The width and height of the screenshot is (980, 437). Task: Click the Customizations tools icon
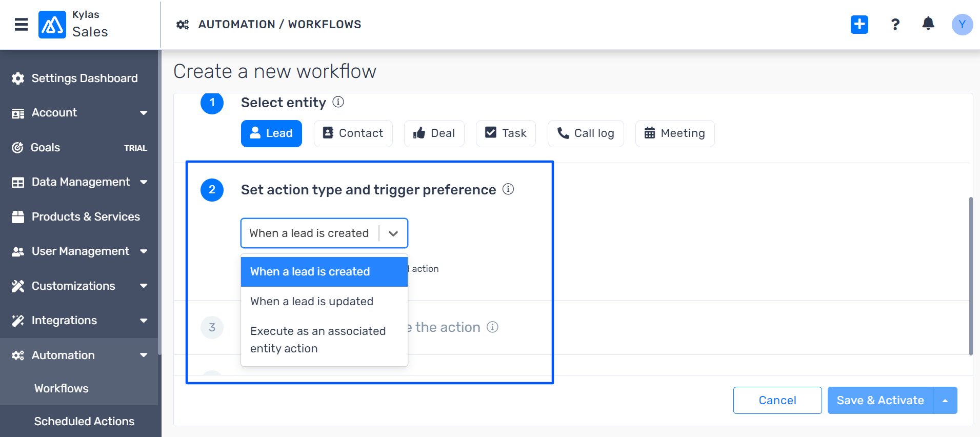pos(18,286)
